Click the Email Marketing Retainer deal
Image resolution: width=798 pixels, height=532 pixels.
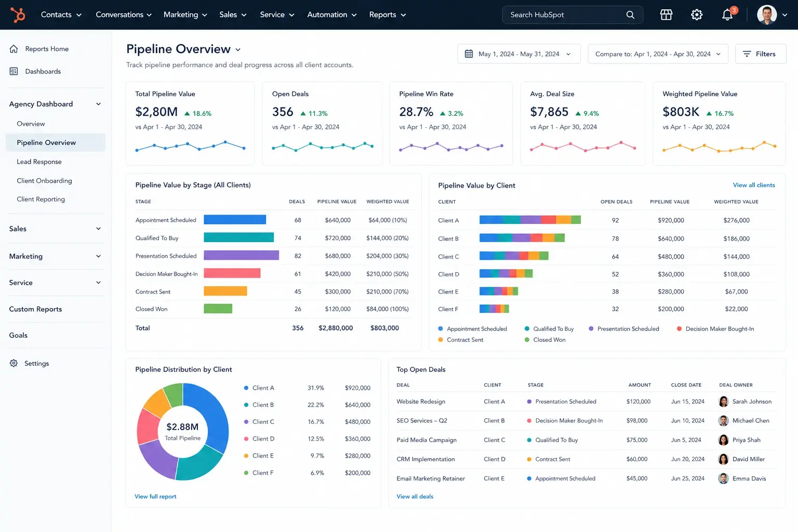click(431, 478)
